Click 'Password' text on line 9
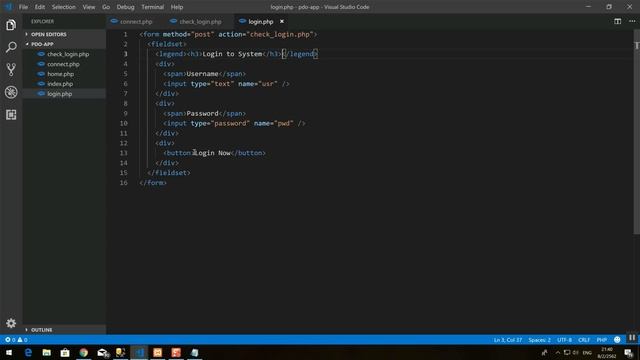Viewport: 640px width, 360px height. tap(202, 113)
